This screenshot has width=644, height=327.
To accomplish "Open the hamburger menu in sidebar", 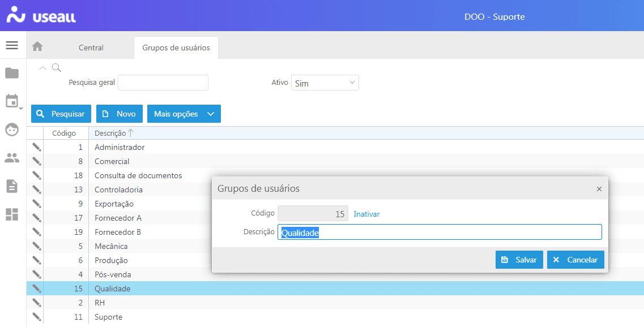I will point(12,45).
